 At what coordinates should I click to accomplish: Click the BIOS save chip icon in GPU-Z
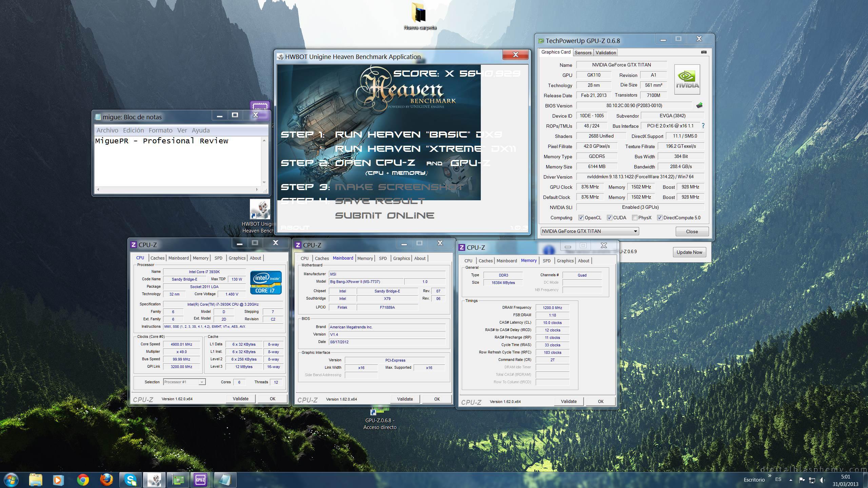click(x=699, y=105)
